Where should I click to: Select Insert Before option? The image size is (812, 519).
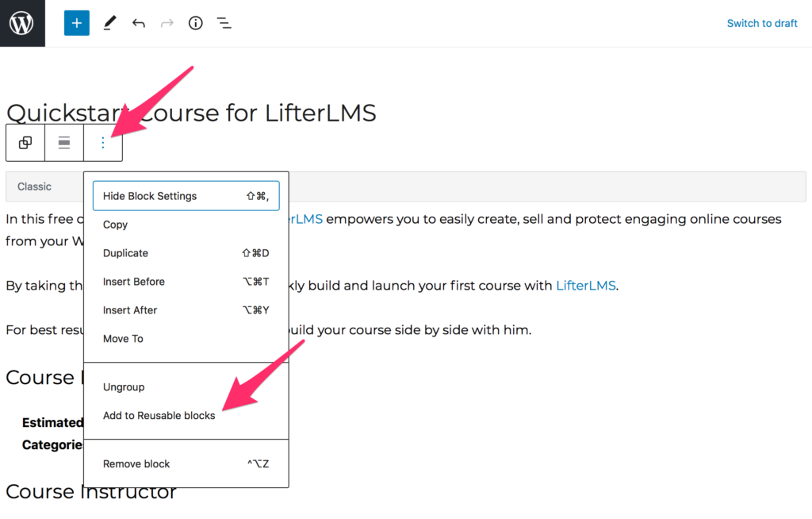[x=186, y=282]
